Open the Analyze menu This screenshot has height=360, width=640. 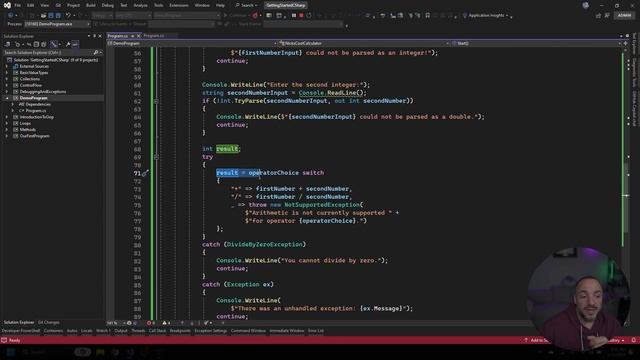[140, 5]
